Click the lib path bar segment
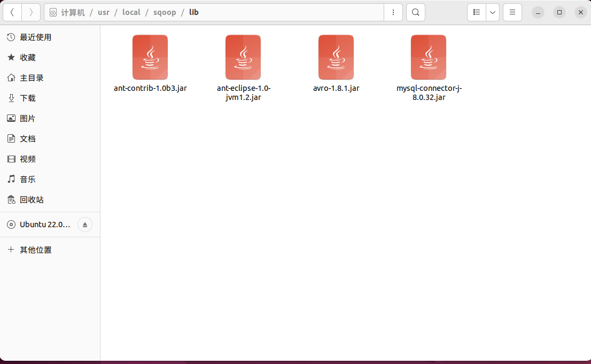This screenshot has width=591, height=364. click(x=194, y=12)
